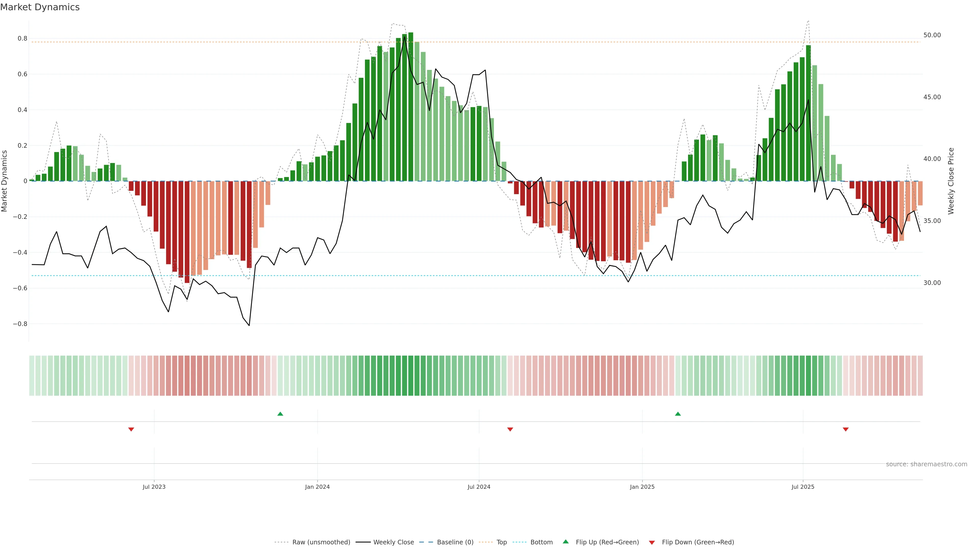This screenshot has height=551, width=980.
Task: Click the Weekly Close legend line sample
Action: pyautogui.click(x=363, y=542)
